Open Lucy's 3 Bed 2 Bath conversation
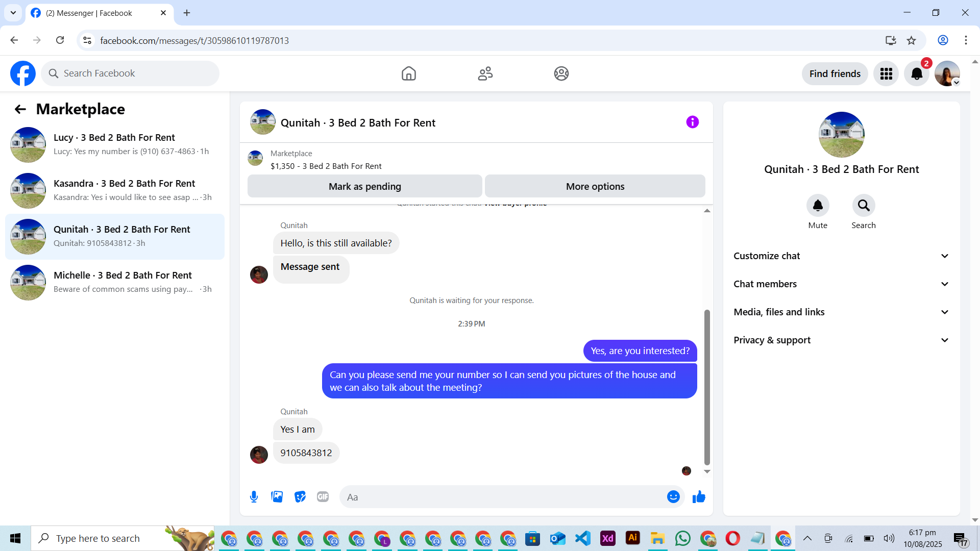The width and height of the screenshot is (980, 551). pyautogui.click(x=114, y=144)
